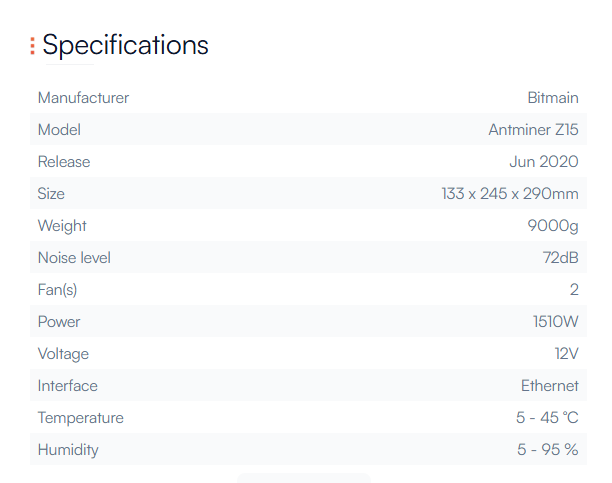
Task: Select the Jun 2020 release date
Action: point(544,162)
